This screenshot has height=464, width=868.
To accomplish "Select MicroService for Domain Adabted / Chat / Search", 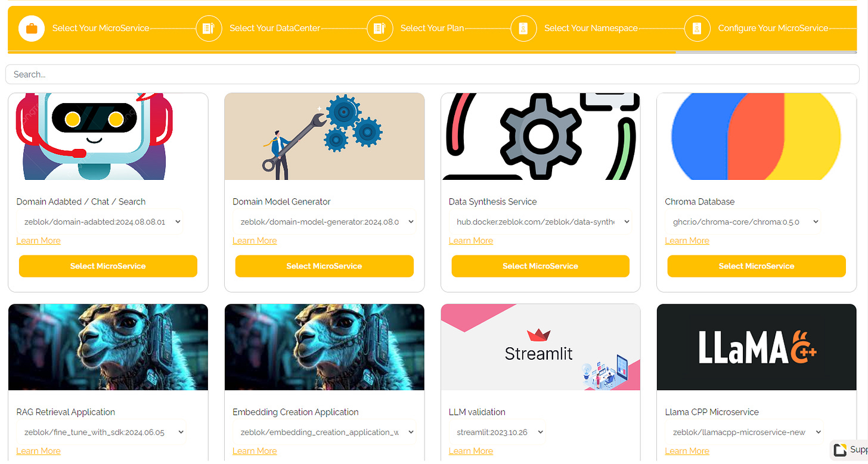I will pos(108,266).
